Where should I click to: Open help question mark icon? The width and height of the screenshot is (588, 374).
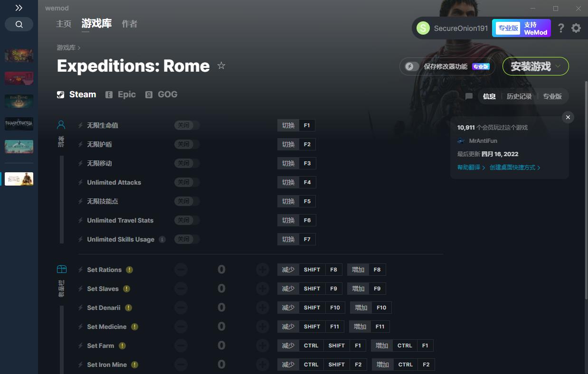click(x=561, y=28)
